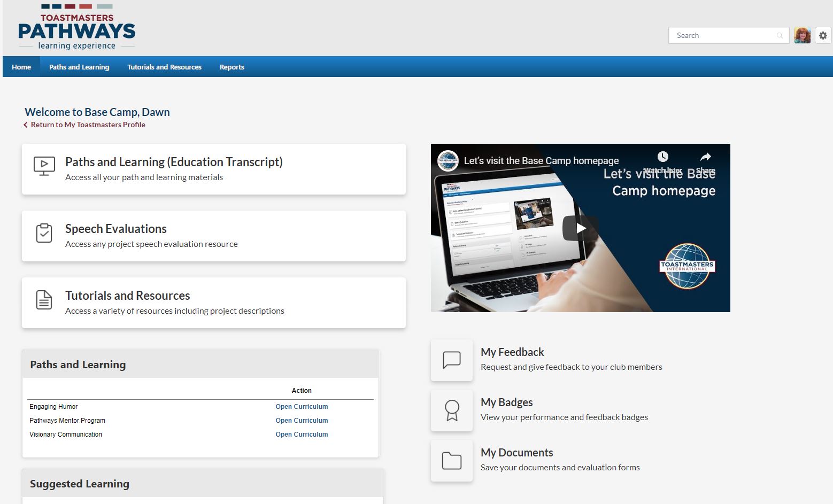Focus the Search input field
833x504 pixels.
click(722, 36)
